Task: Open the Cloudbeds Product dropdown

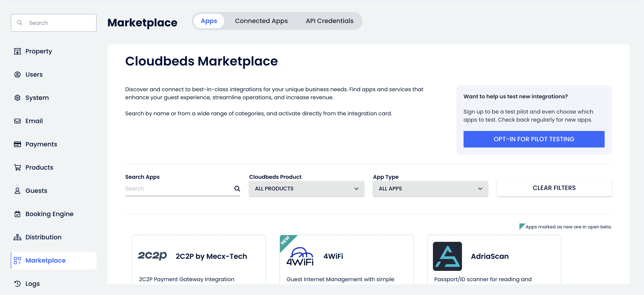Action: pyautogui.click(x=306, y=189)
